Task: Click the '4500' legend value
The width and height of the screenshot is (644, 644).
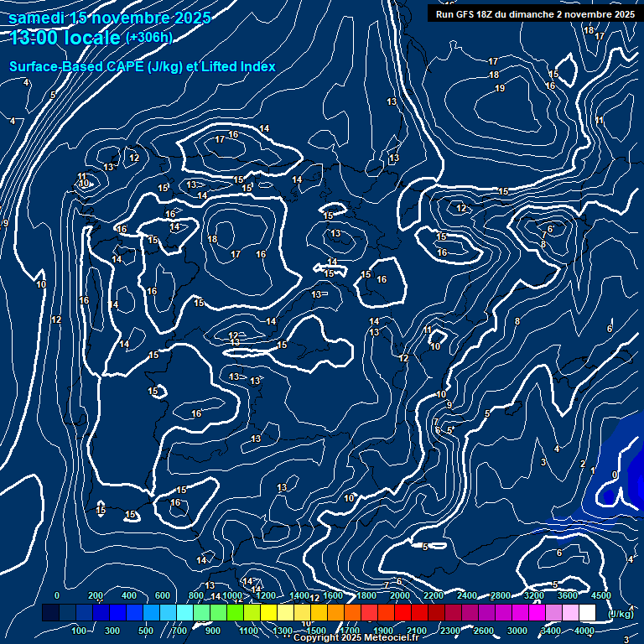Action: tap(601, 595)
